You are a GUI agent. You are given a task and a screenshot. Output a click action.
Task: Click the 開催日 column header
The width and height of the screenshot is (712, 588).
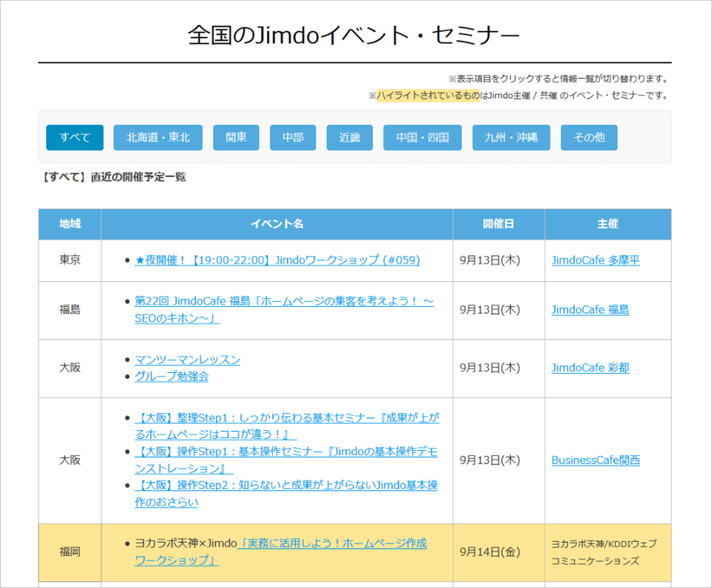[x=498, y=224]
